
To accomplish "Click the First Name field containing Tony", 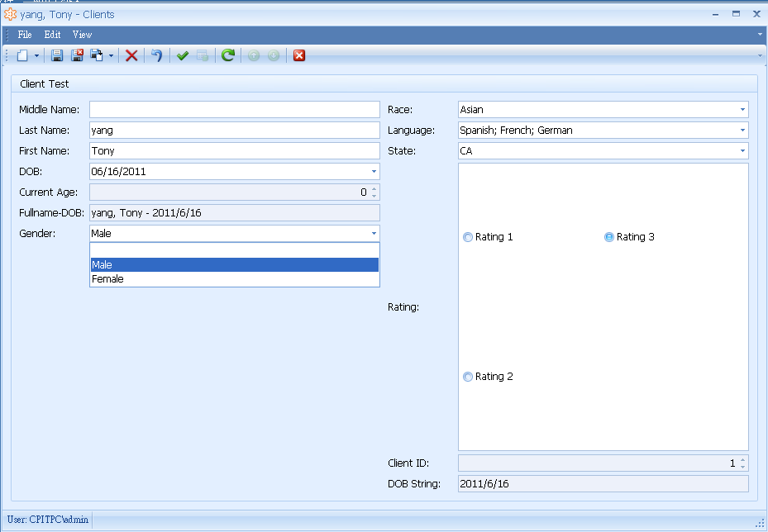I will [235, 150].
